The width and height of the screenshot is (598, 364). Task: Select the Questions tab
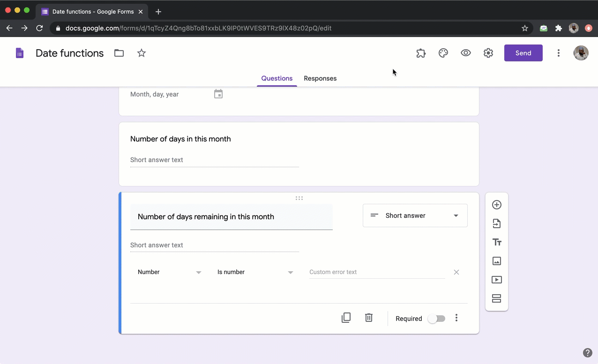(277, 78)
